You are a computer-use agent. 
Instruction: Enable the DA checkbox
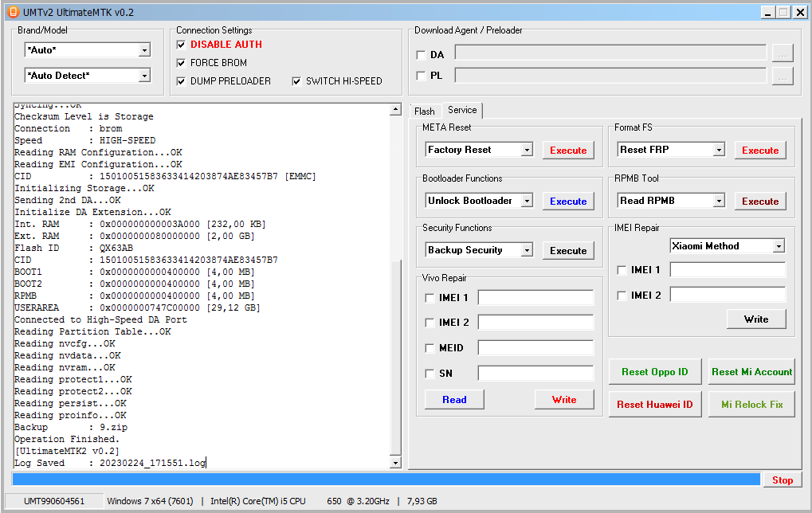point(421,55)
